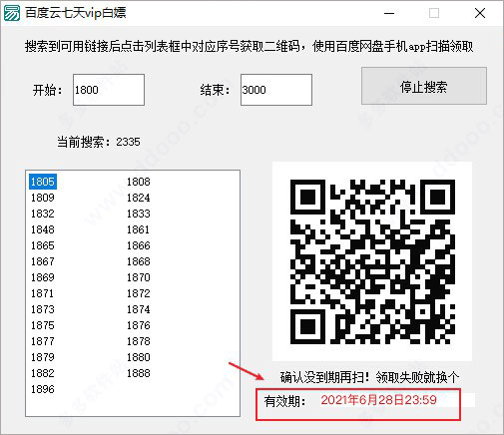Select list entry 1874
The height and width of the screenshot is (435, 504).
tap(139, 309)
